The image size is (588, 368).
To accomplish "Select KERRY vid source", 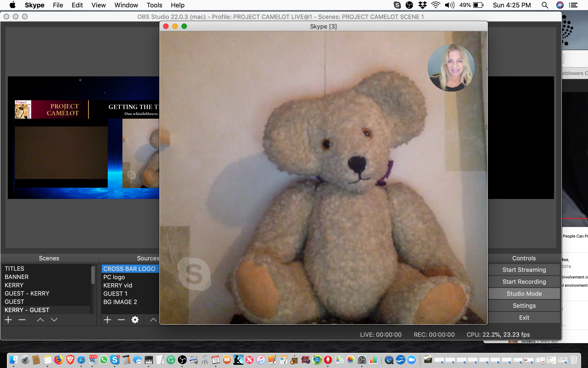I will point(130,285).
